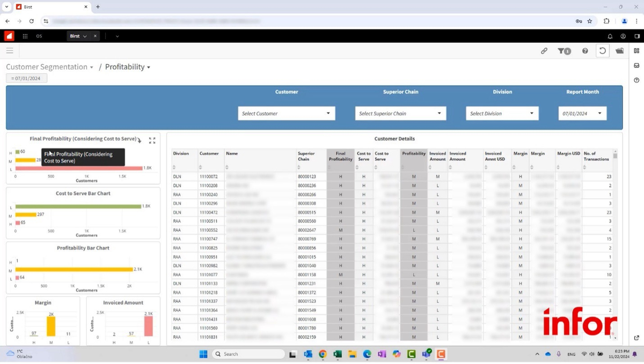Expand the top bar tab list chevron
Screen dimensions: 644x364
tap(117, 36)
